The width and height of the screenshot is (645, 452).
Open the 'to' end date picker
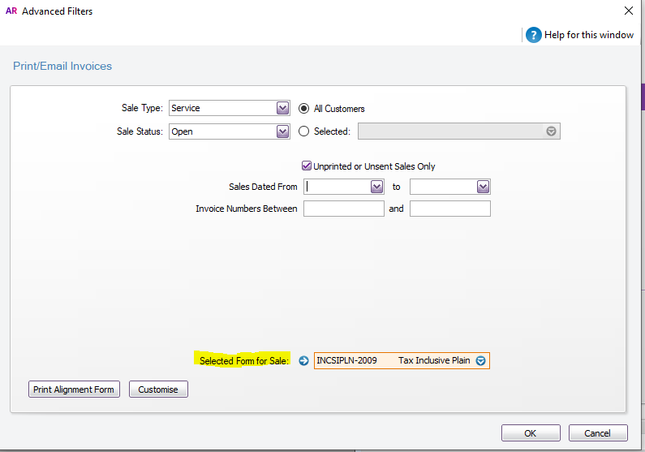pyautogui.click(x=482, y=186)
